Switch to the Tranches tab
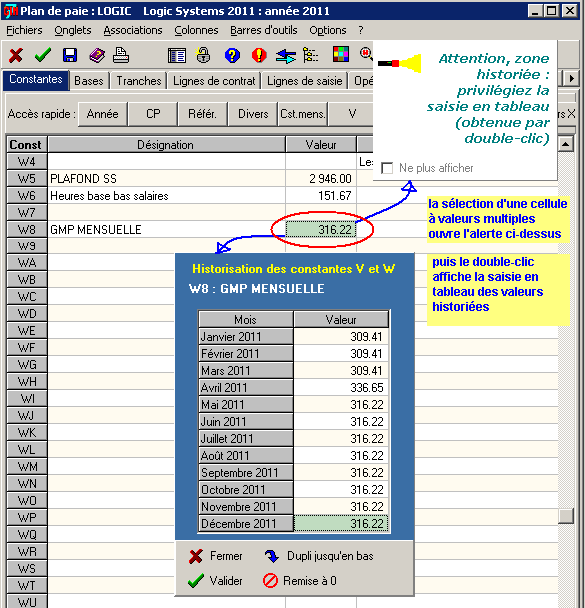Image resolution: width=585 pixels, height=608 pixels. (x=139, y=81)
